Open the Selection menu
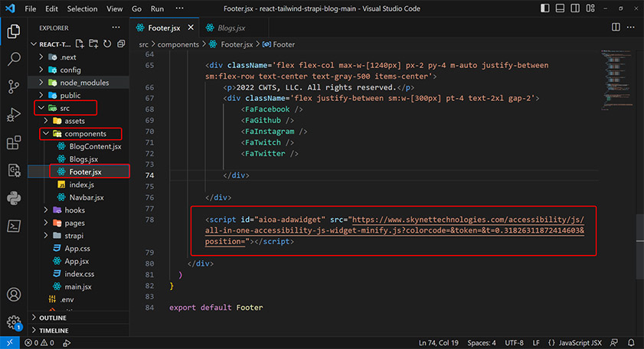644x349 pixels. (82, 8)
